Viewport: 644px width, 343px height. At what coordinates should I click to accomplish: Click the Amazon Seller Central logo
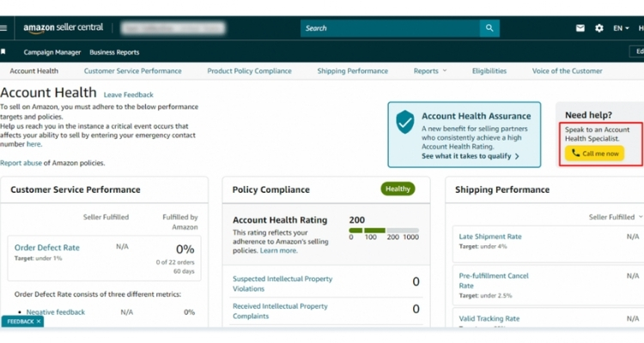(64, 28)
